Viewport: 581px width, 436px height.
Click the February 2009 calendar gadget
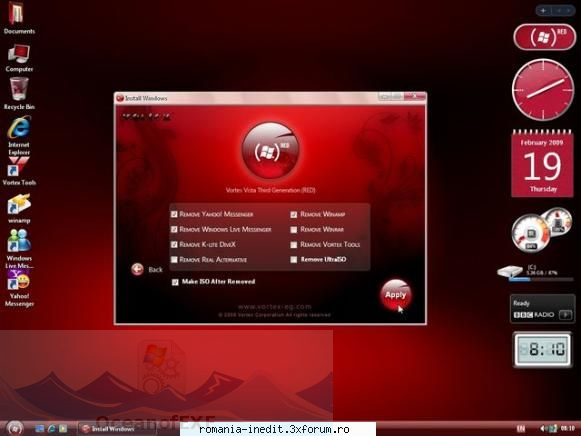(x=542, y=163)
